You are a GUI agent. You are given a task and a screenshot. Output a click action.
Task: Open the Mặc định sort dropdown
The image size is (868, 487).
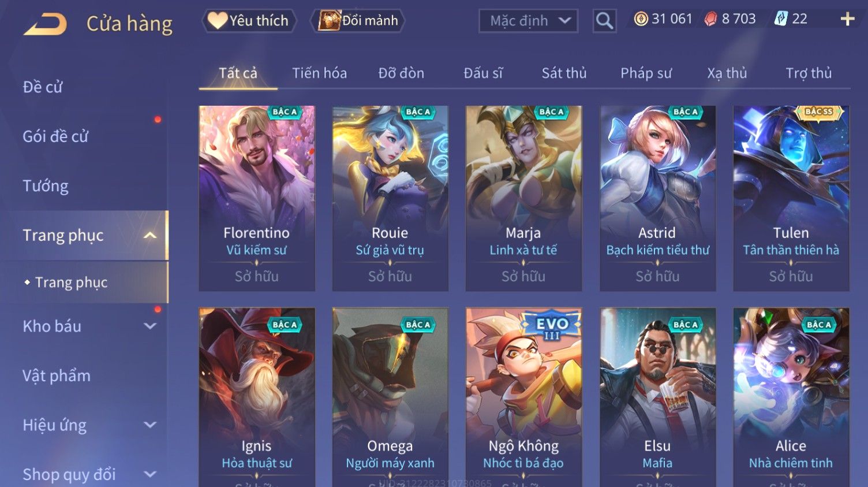528,21
